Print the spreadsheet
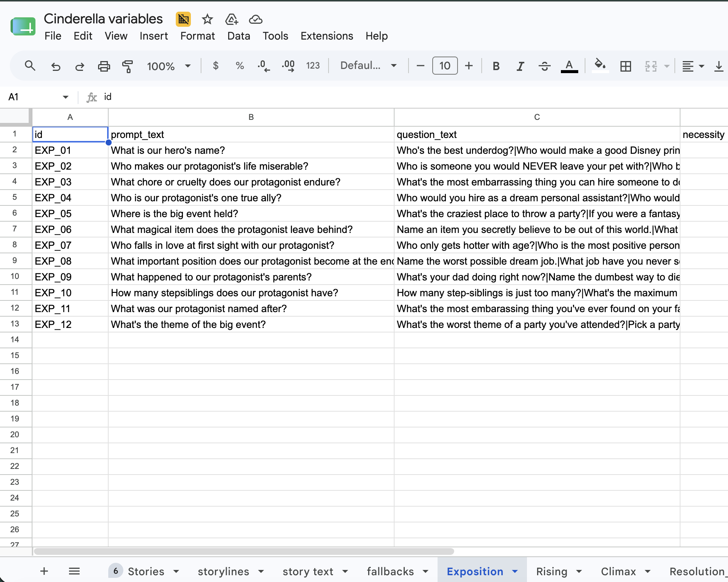The width and height of the screenshot is (728, 582). click(104, 66)
